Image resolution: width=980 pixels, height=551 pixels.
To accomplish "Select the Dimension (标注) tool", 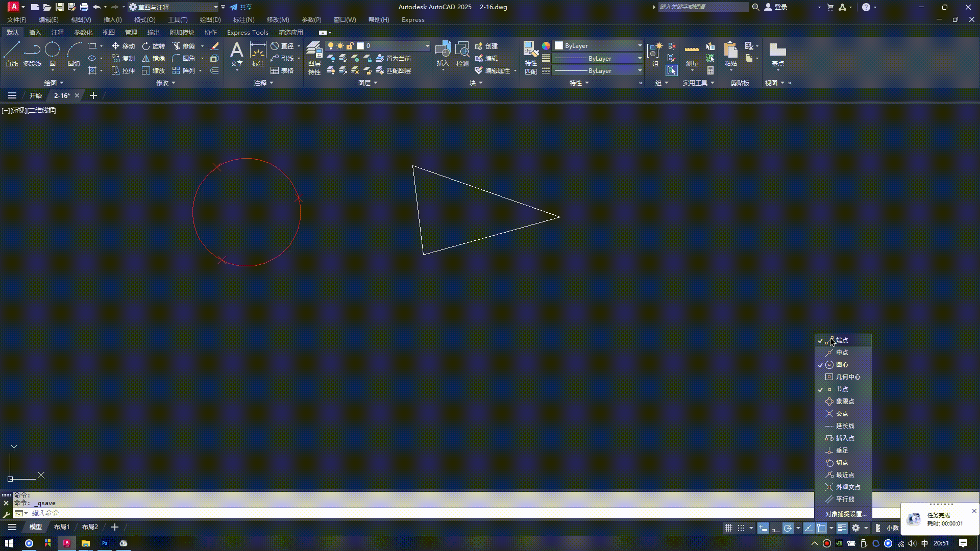I will [x=258, y=54].
